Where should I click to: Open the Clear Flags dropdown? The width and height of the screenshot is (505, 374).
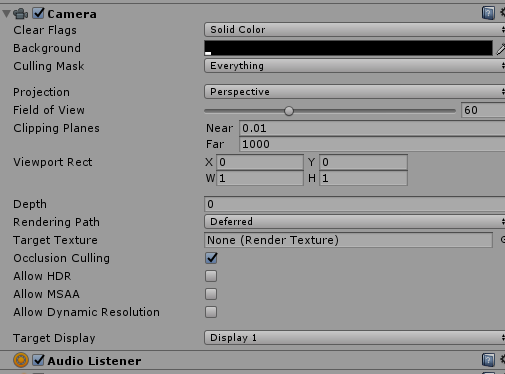(354, 30)
